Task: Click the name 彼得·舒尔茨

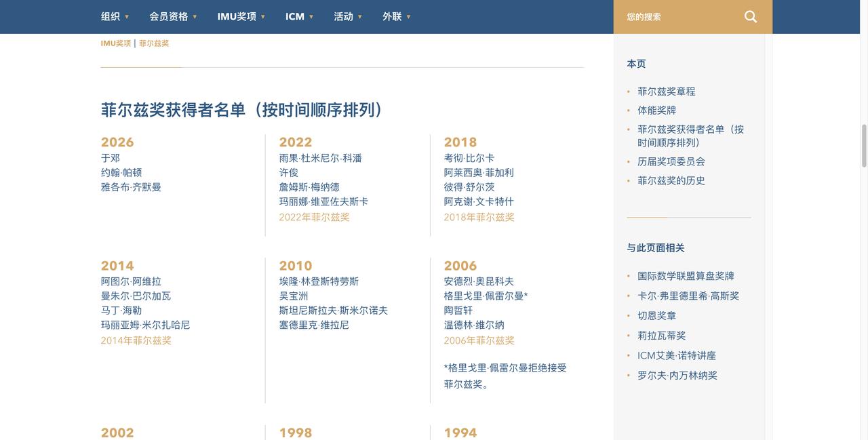Action: pos(469,187)
